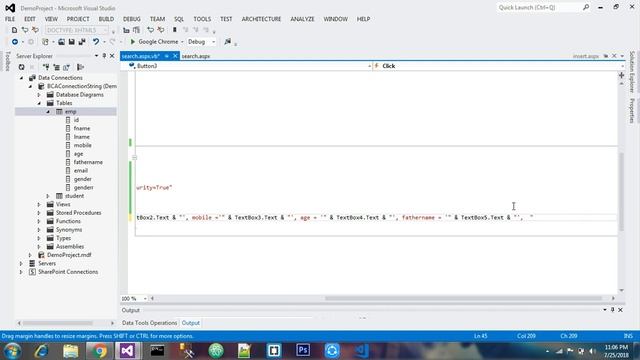The width and height of the screenshot is (640, 360).
Task: Open the Solution Explorer side tab
Action: 632,72
